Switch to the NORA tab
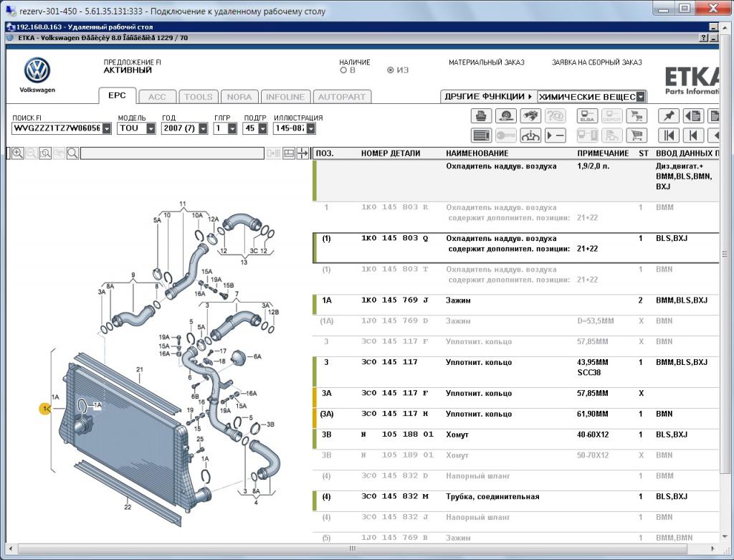Image resolution: width=734 pixels, height=560 pixels. point(239,97)
